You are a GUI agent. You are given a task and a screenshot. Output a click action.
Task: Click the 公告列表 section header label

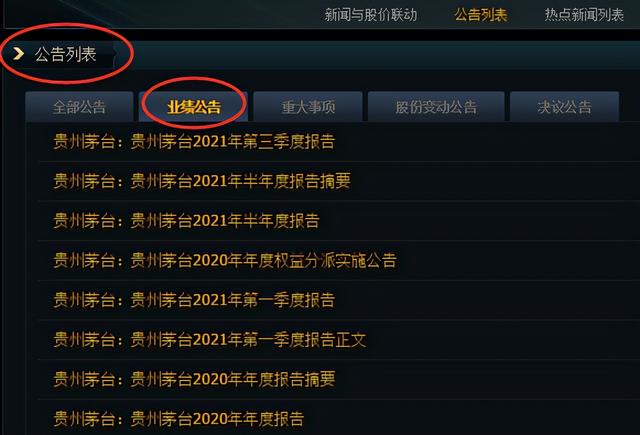pyautogui.click(x=65, y=54)
